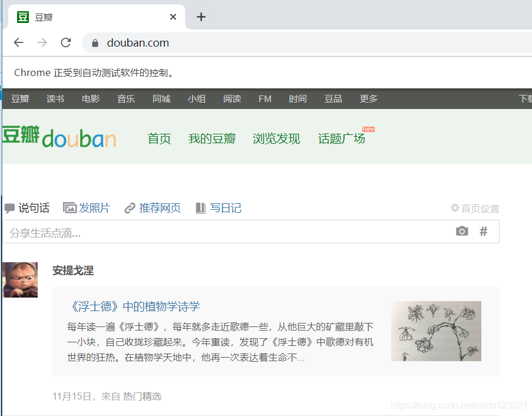This screenshot has width=532, height=416.
Task: Open 首页设置 link
Action: tap(480, 209)
